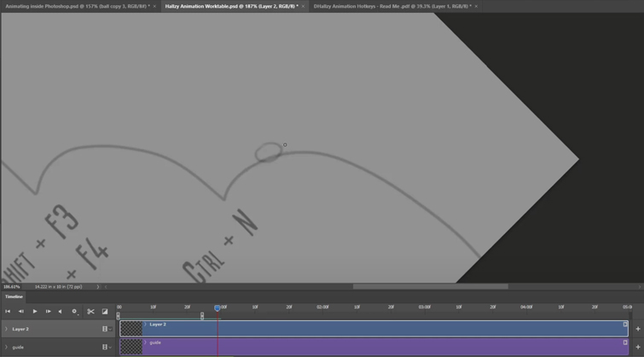644x357 pixels.
Task: Close DHallzy Animation Hotkeys Read Me tab
Action: click(x=476, y=6)
